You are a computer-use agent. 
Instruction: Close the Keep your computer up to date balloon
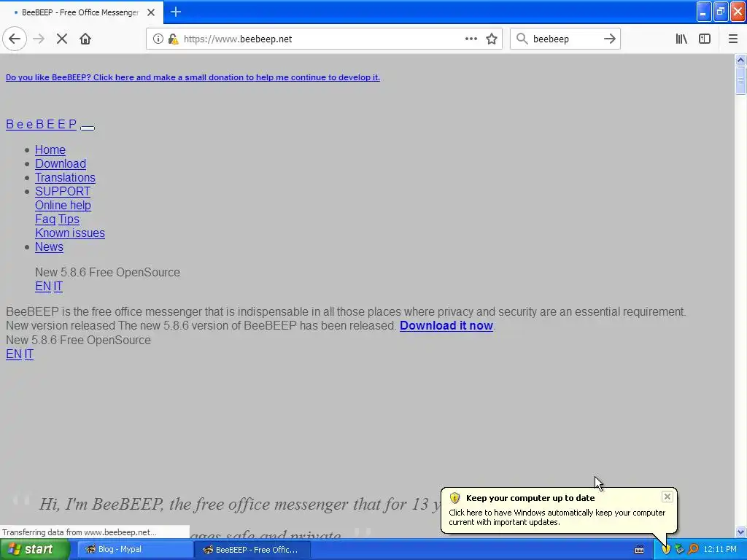(x=667, y=497)
